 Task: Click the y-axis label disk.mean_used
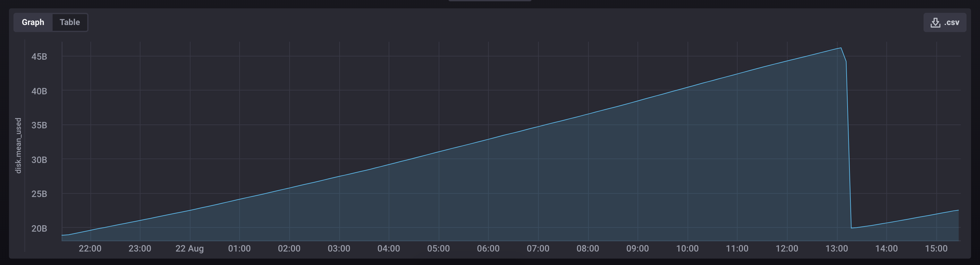(18, 145)
